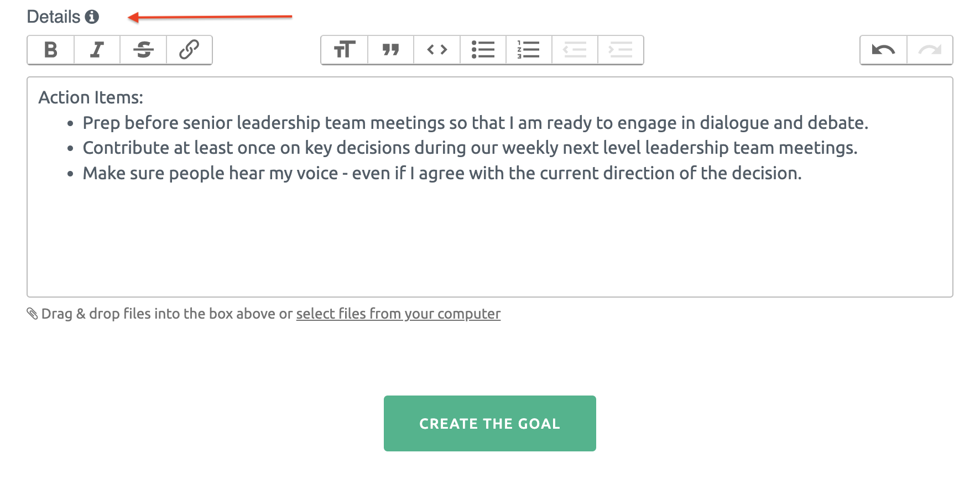This screenshot has width=980, height=489.
Task: Click the Details field label
Action: coord(54,17)
